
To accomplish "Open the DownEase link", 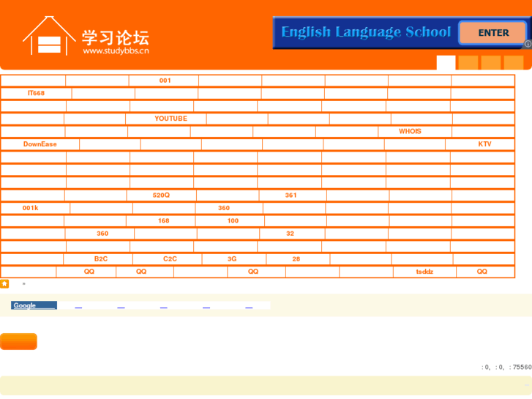I will (x=40, y=144).
